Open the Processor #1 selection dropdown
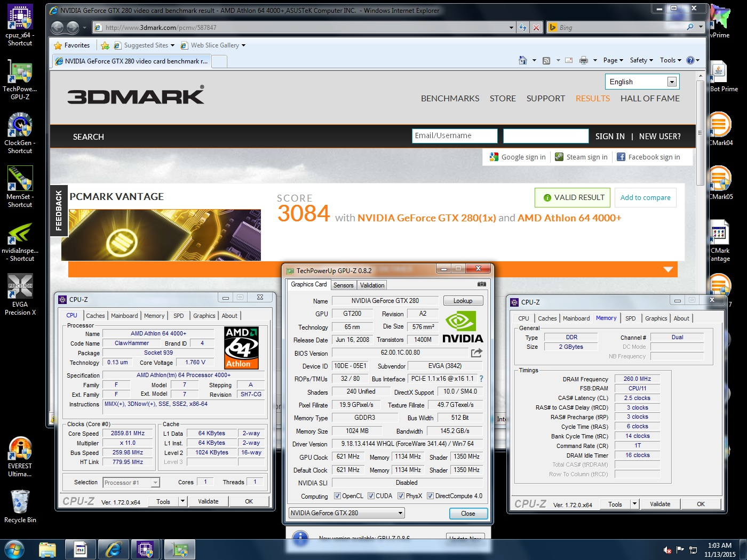 click(x=131, y=483)
